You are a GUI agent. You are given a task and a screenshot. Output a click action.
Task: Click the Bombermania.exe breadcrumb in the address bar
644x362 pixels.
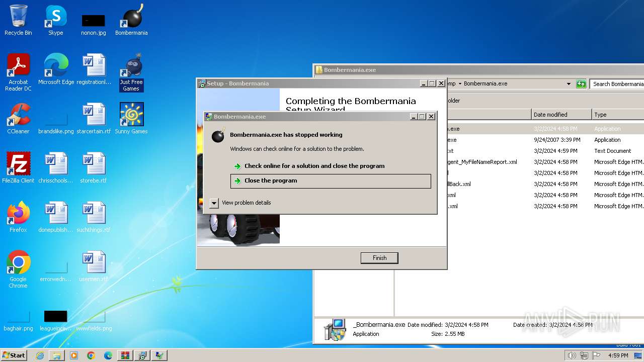[x=485, y=84]
